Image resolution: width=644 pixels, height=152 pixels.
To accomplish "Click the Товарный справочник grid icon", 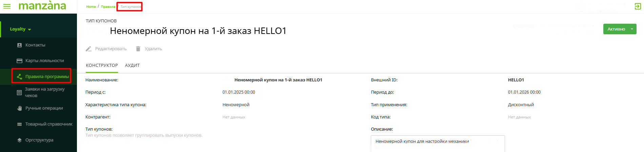I will pyautogui.click(x=19, y=124).
